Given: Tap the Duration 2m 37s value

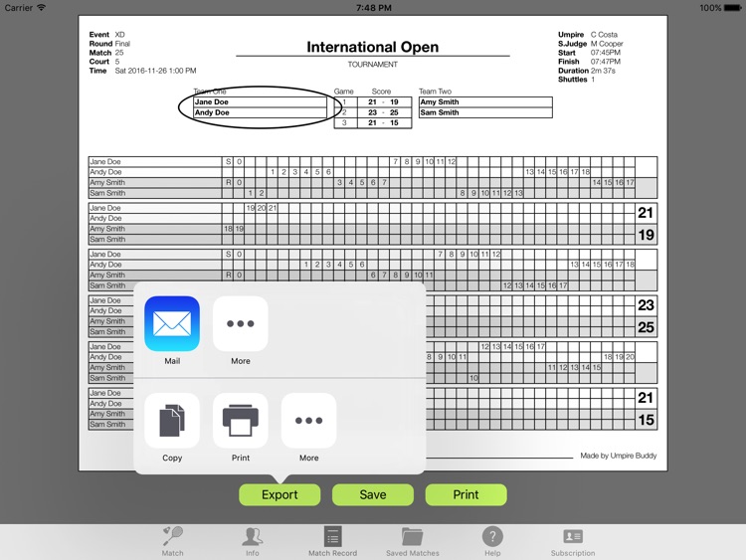Looking at the screenshot, I should (x=604, y=71).
